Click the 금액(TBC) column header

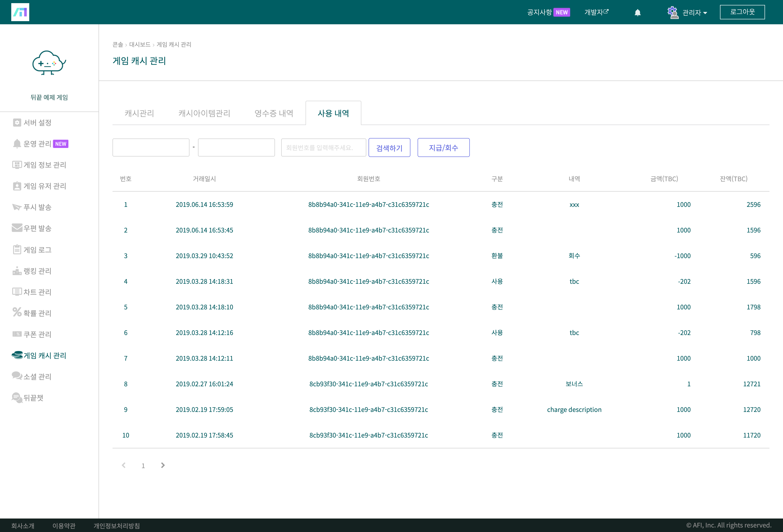coord(664,179)
